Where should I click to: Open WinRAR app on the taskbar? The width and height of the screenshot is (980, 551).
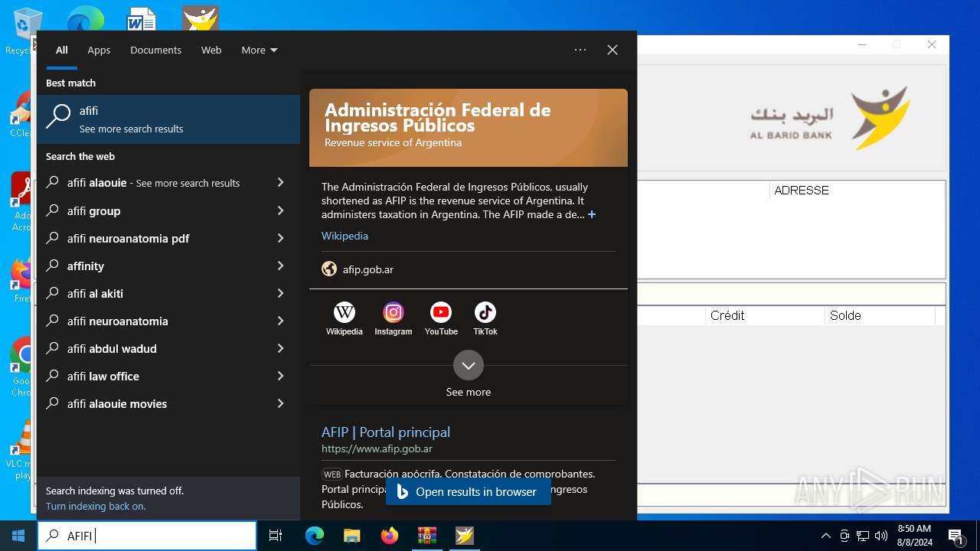(426, 536)
